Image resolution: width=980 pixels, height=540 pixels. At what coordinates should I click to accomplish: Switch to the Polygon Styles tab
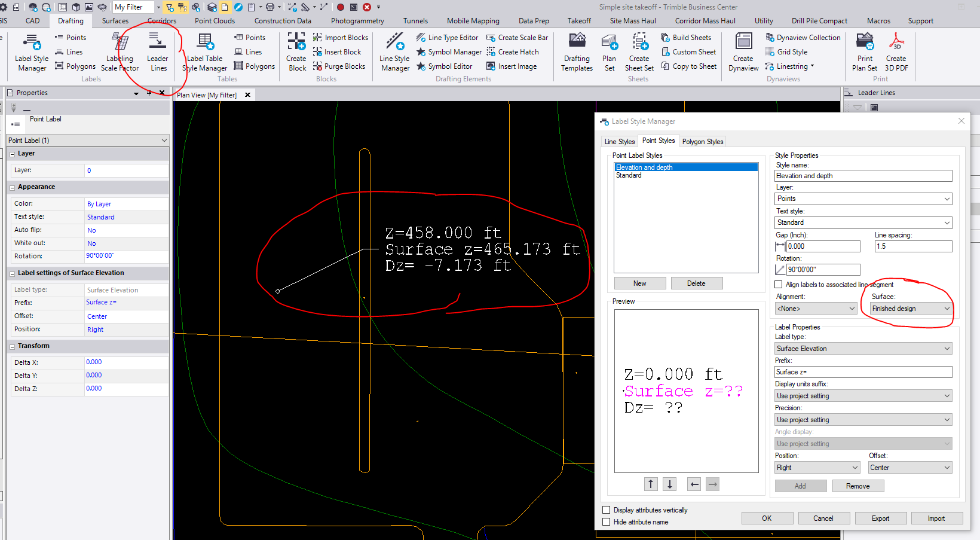pos(702,141)
